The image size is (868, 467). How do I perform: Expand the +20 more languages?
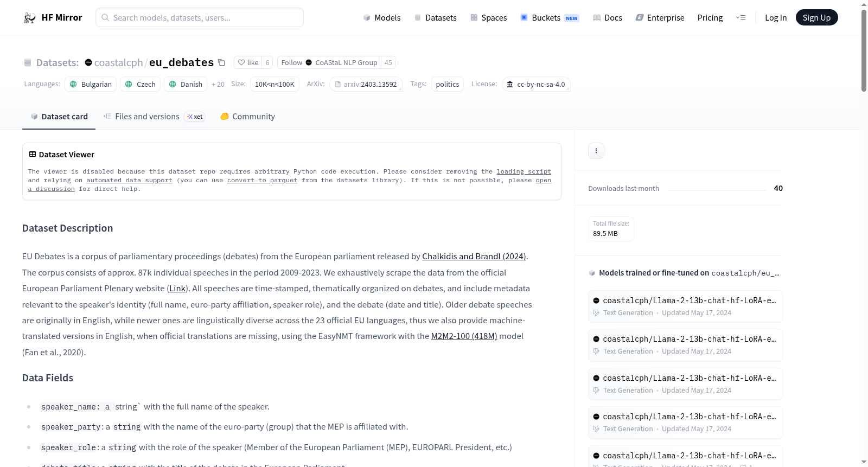pos(218,84)
